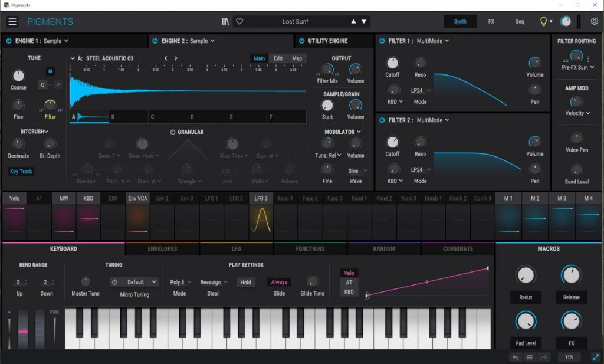Image resolution: width=604 pixels, height=364 pixels.
Task: Load next preset with down arrow
Action: pyautogui.click(x=363, y=22)
